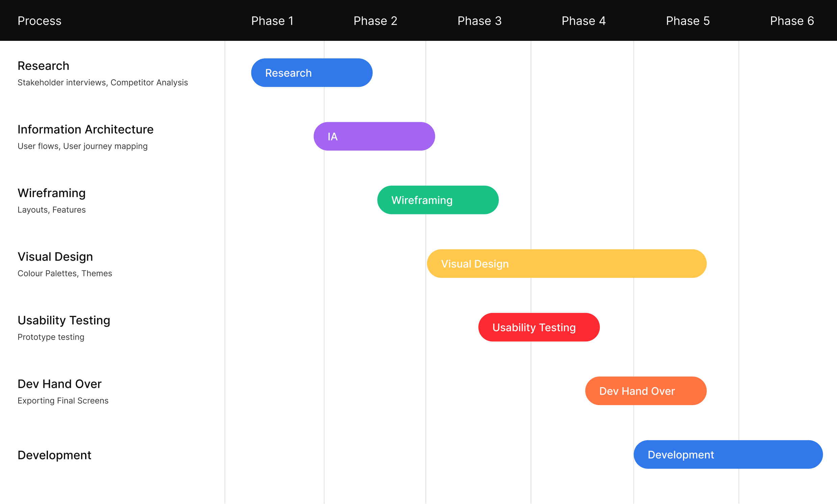Screen dimensions: 837x504
Task: Click the Research process label
Action: click(x=43, y=66)
